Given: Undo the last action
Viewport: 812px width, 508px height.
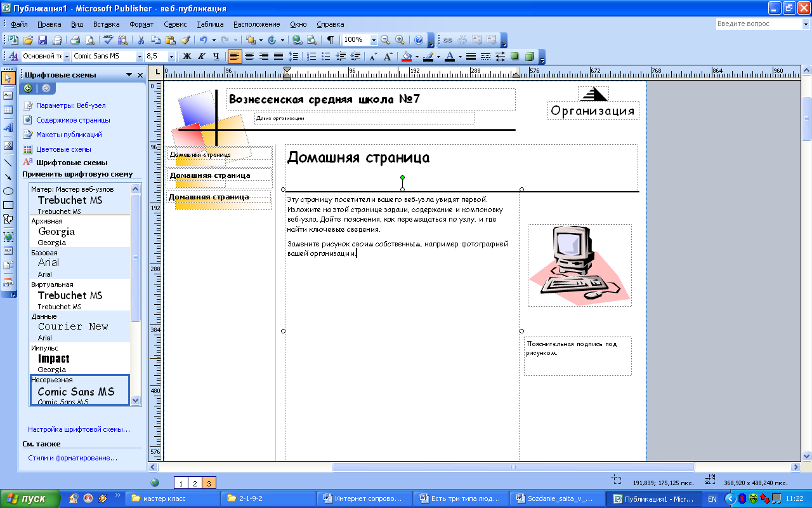Looking at the screenshot, I should coord(204,39).
